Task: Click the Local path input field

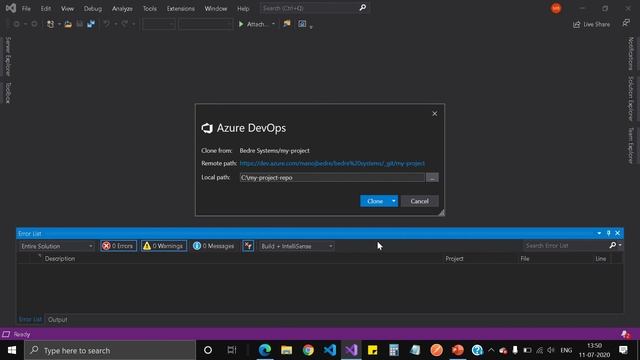Action: tap(332, 178)
